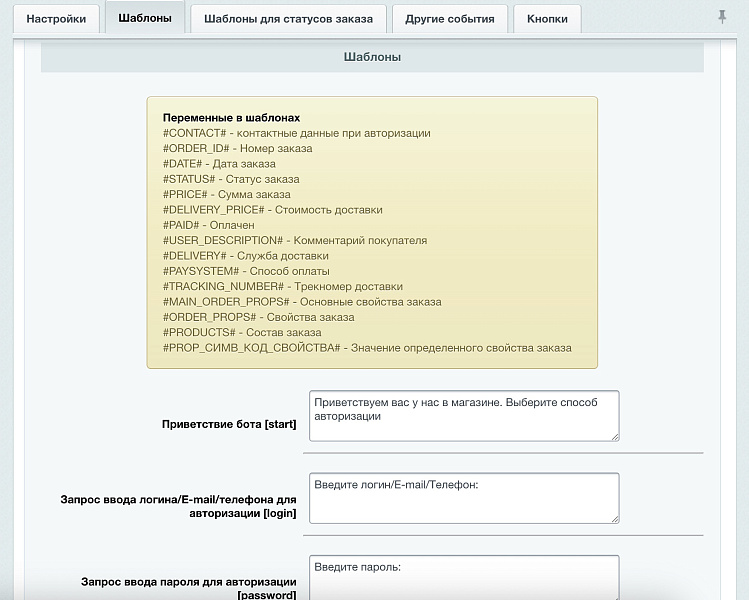Grab the resize handle of the login text area
This screenshot has width=749, height=600.
(x=614, y=518)
